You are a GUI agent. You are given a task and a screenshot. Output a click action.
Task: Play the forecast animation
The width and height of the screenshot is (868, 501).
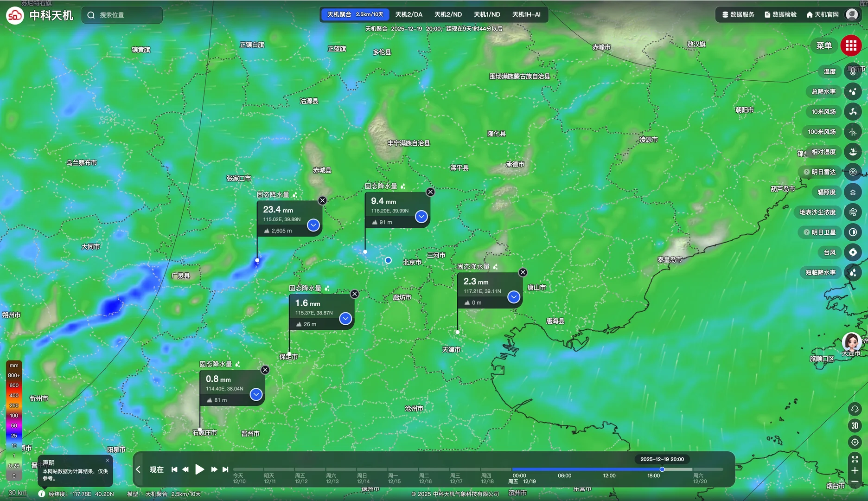click(199, 469)
